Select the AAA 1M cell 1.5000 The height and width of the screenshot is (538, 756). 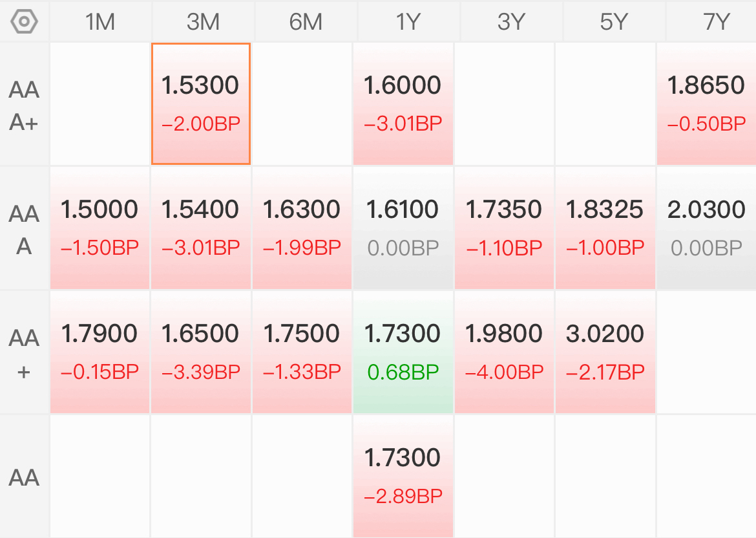[x=100, y=228]
